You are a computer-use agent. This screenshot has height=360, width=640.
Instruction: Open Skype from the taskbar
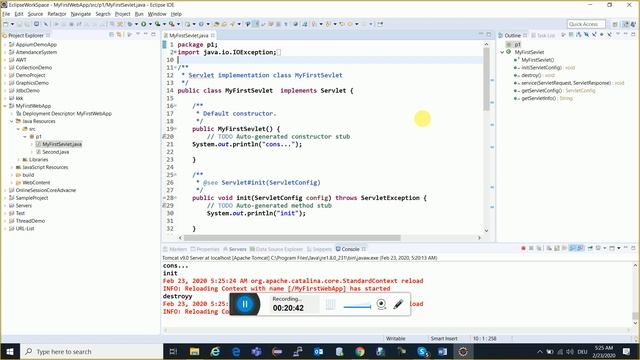tap(422, 351)
